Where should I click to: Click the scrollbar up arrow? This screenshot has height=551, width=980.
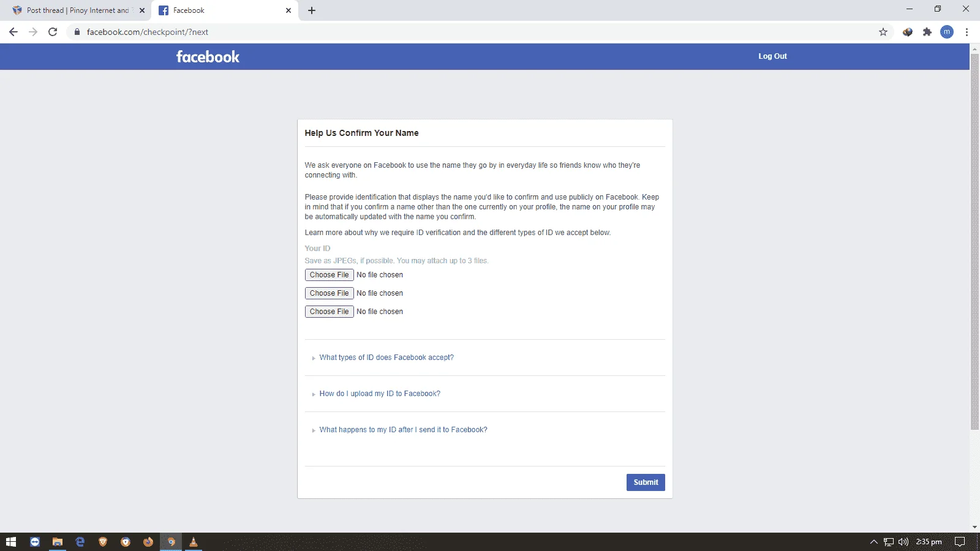click(x=975, y=48)
